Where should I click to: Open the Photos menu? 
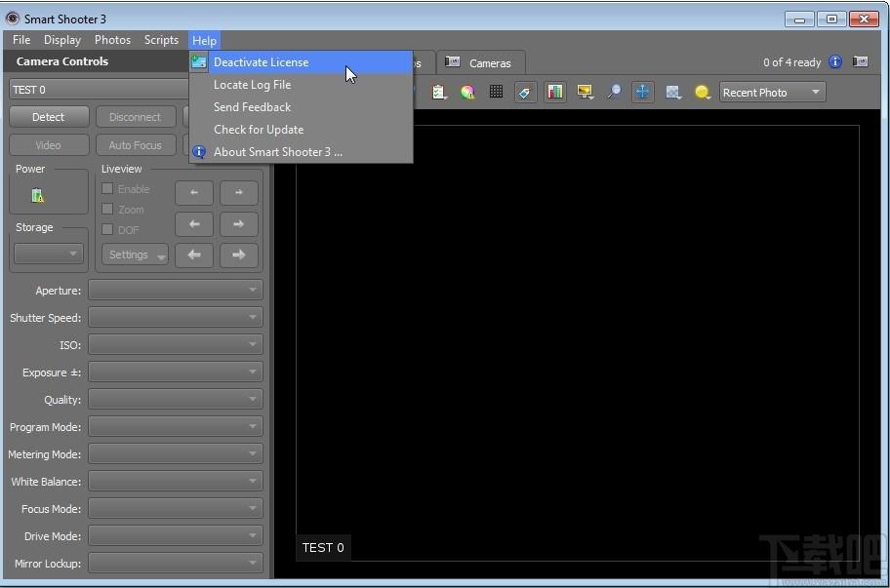(112, 40)
